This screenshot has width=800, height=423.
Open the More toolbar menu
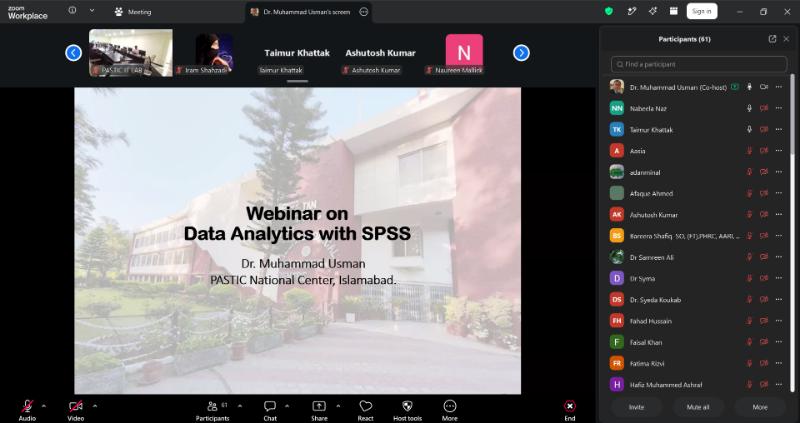pos(449,410)
